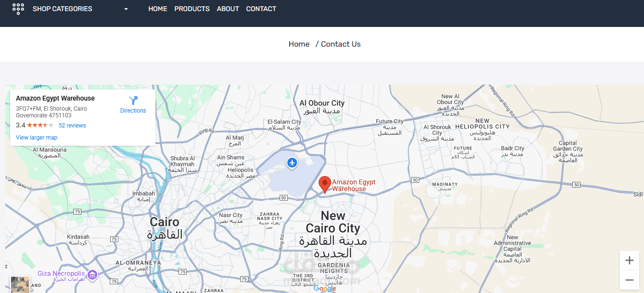644x293 pixels.
Task: Click the Badr City map label
Action: (512, 152)
